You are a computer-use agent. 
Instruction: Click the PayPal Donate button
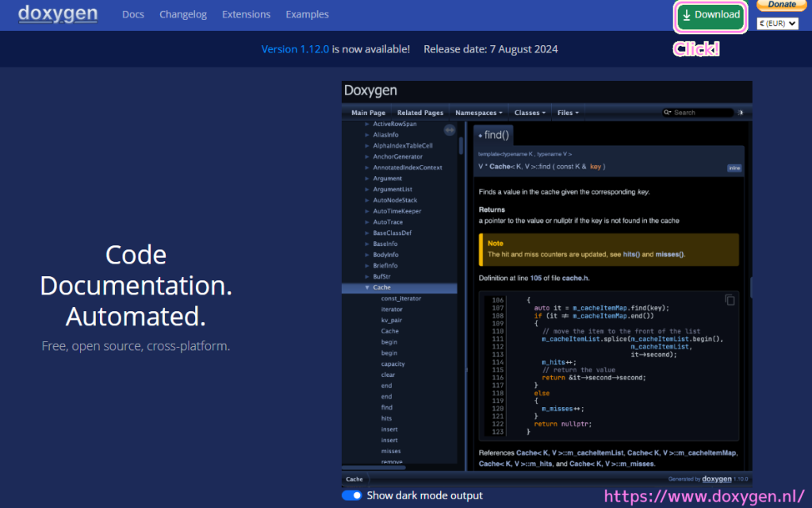point(782,5)
